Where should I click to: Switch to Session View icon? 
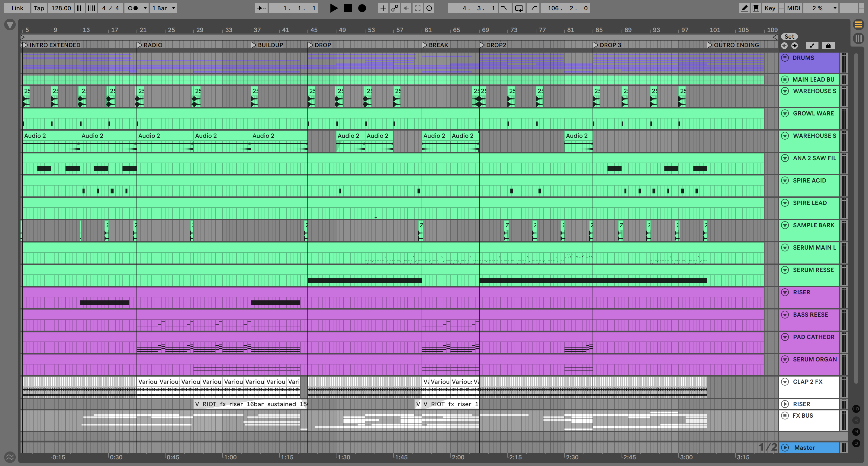(858, 38)
